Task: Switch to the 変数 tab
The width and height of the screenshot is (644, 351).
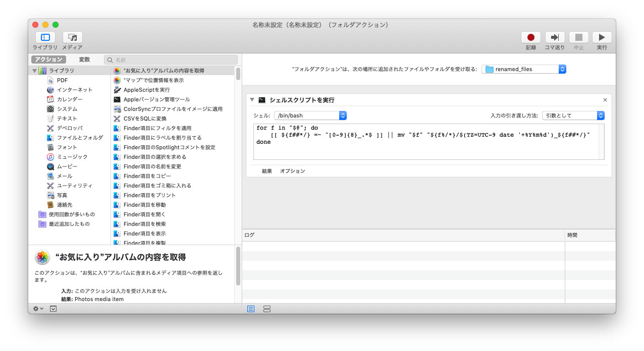Action: tap(84, 60)
